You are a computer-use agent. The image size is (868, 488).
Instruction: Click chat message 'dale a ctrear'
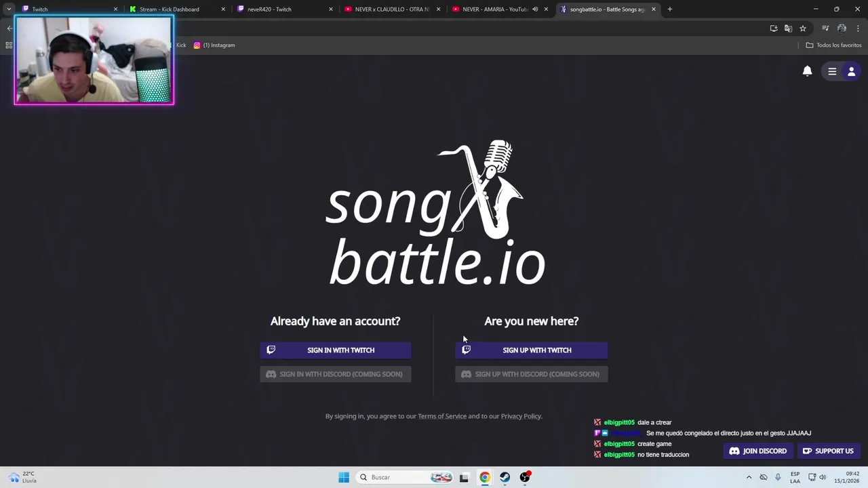(654, 422)
